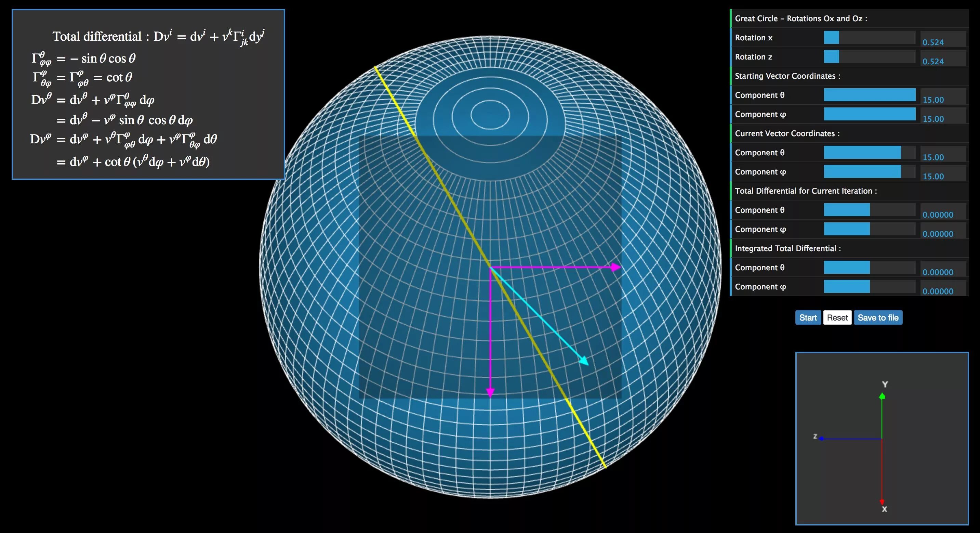Adjust the Rotation z slider

(869, 57)
